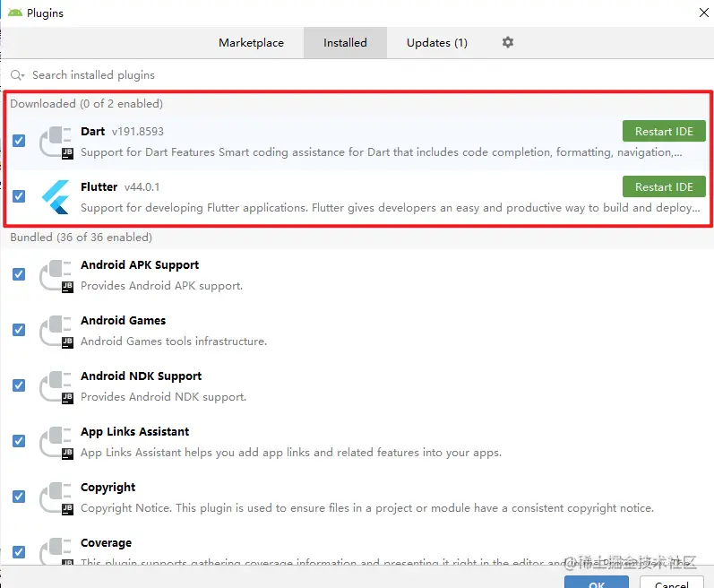Toggle the Copyright plugin checkbox

tap(19, 497)
